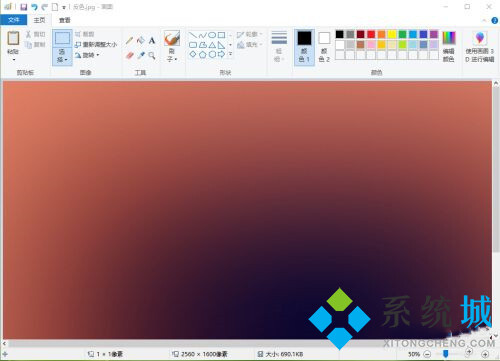Screen dimensions: 500x361
Task: Select the Triangle shape
Action: pyautogui.click(x=212, y=45)
